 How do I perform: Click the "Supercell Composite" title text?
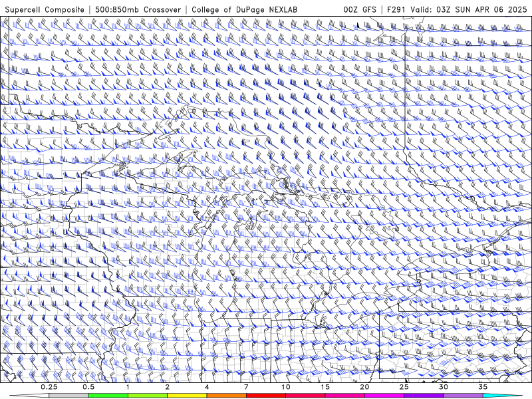[x=45, y=10]
